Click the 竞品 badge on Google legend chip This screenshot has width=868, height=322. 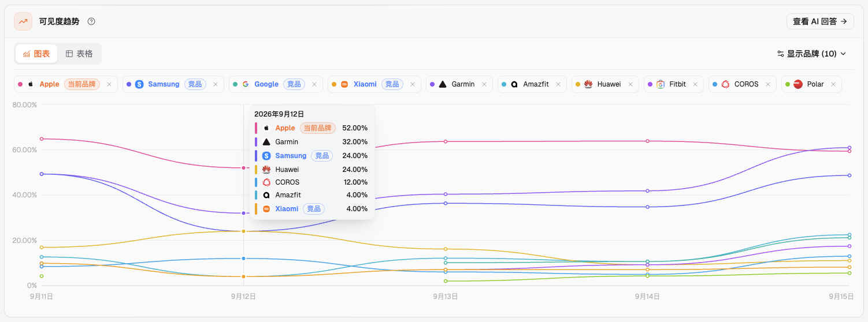point(294,84)
